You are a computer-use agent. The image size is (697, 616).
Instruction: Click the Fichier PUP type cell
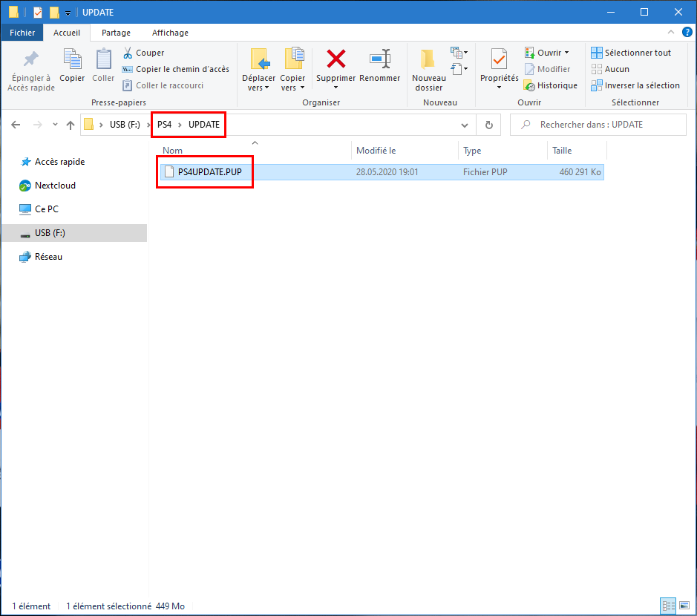[x=485, y=172]
